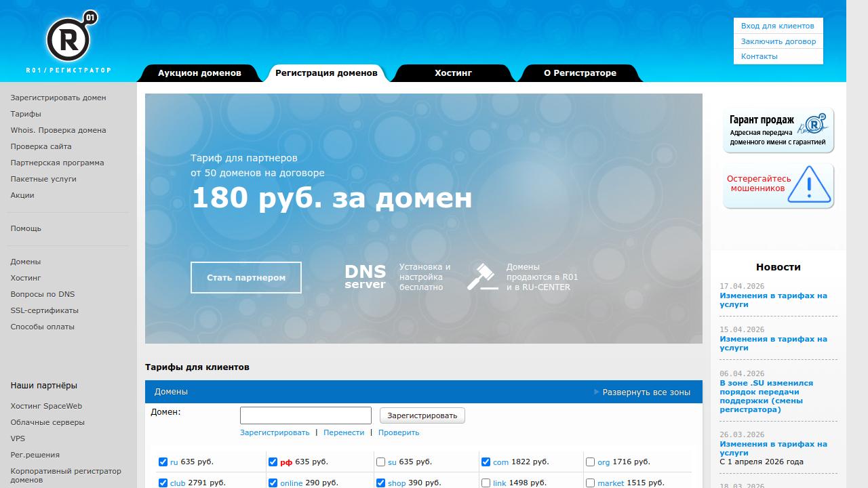Screen dimensions: 868x488
Task: Click the ru zone link
Action: (174, 462)
